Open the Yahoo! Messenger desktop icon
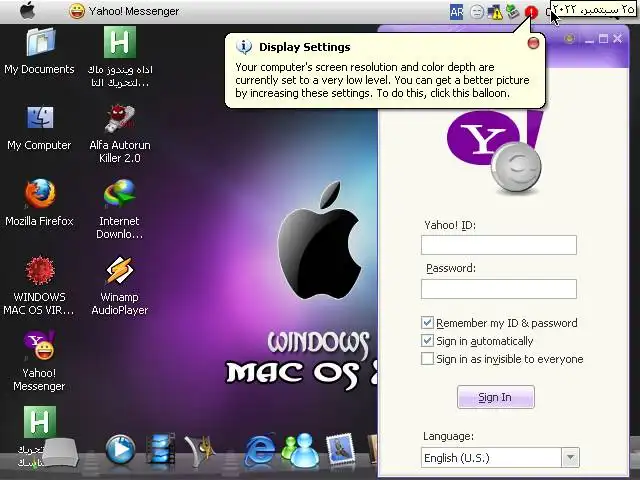This screenshot has height=480, width=640. click(39, 361)
